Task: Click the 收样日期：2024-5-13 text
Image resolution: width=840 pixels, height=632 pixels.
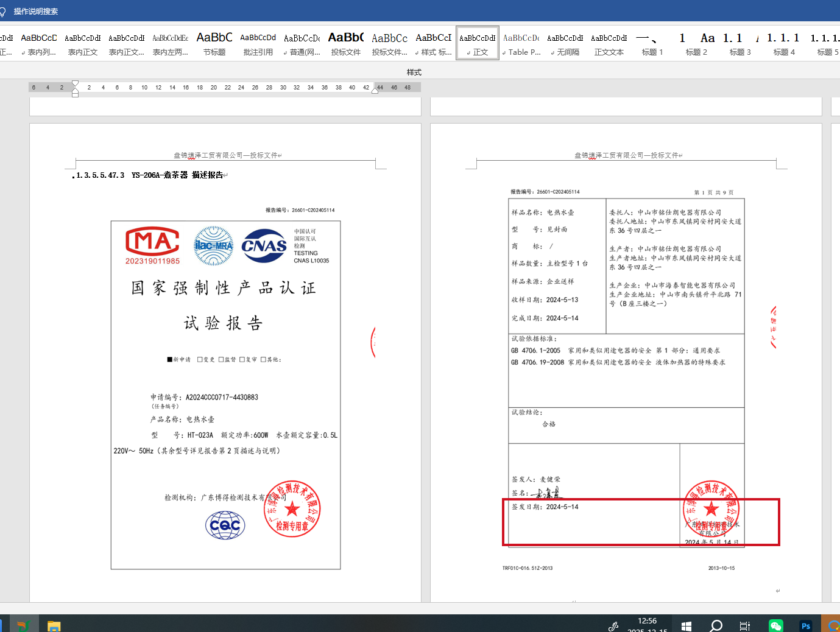Action: point(545,300)
